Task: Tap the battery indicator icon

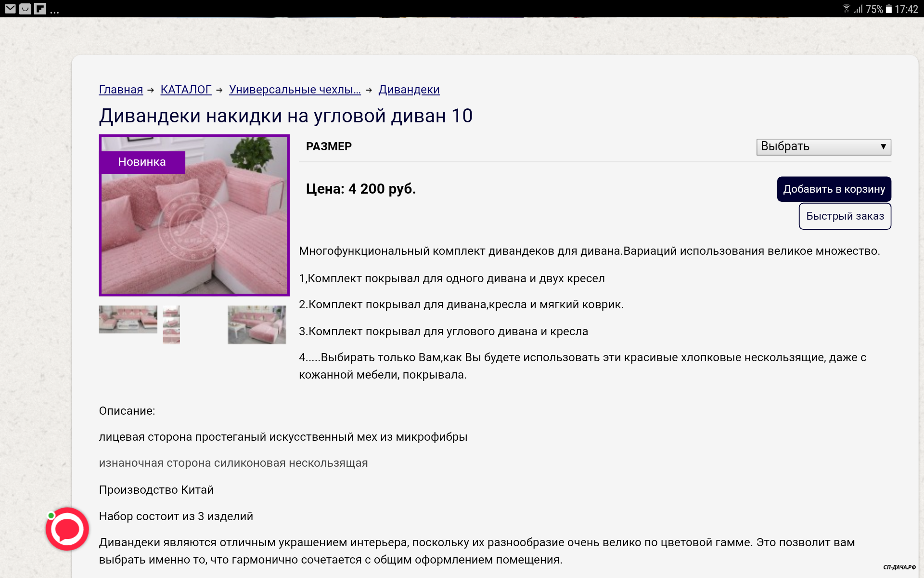Action: (888, 9)
